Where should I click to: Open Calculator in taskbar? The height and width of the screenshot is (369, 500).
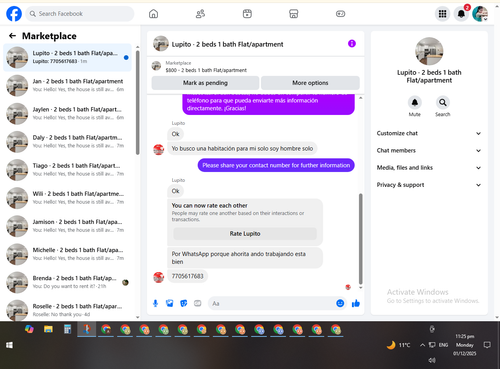tap(68, 330)
